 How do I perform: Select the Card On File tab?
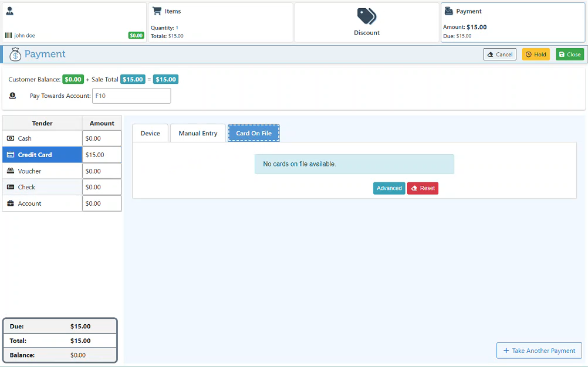(254, 133)
